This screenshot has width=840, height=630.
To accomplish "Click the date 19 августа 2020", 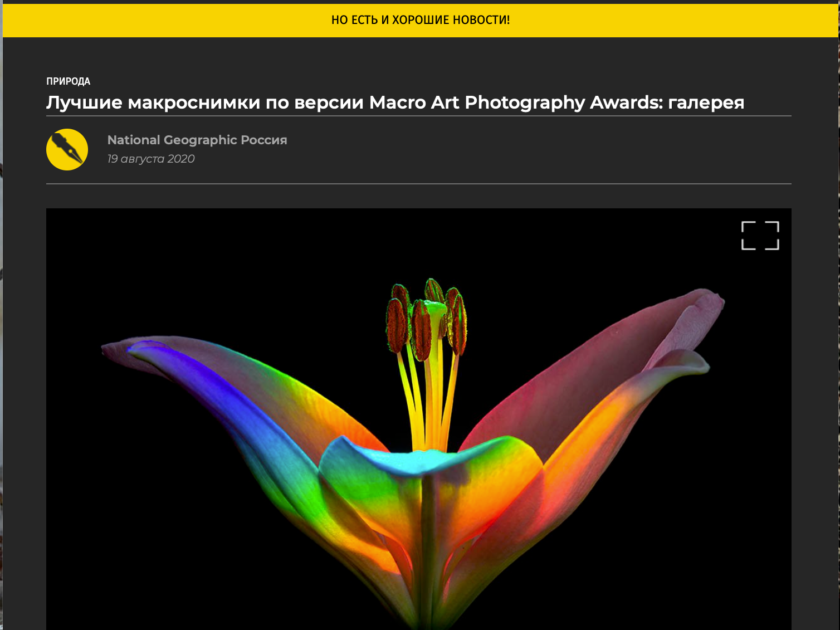I will coord(151,159).
